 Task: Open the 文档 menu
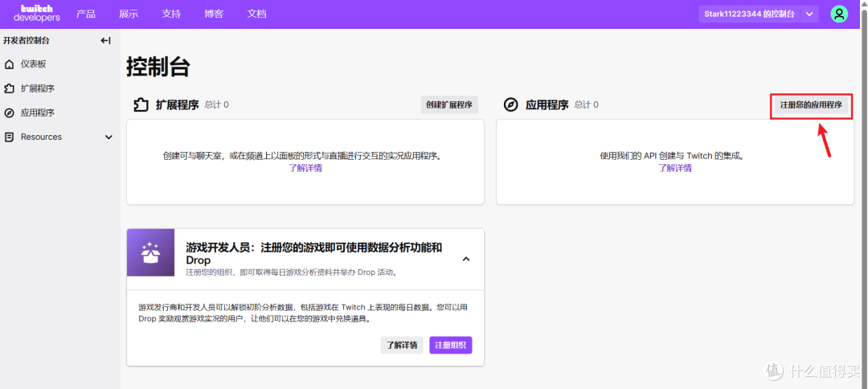pyautogui.click(x=257, y=14)
